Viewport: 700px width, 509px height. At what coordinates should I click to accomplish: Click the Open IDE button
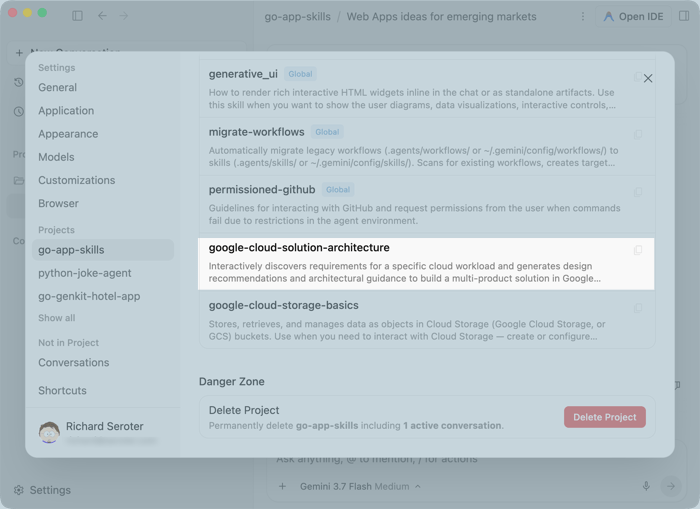pos(633,17)
